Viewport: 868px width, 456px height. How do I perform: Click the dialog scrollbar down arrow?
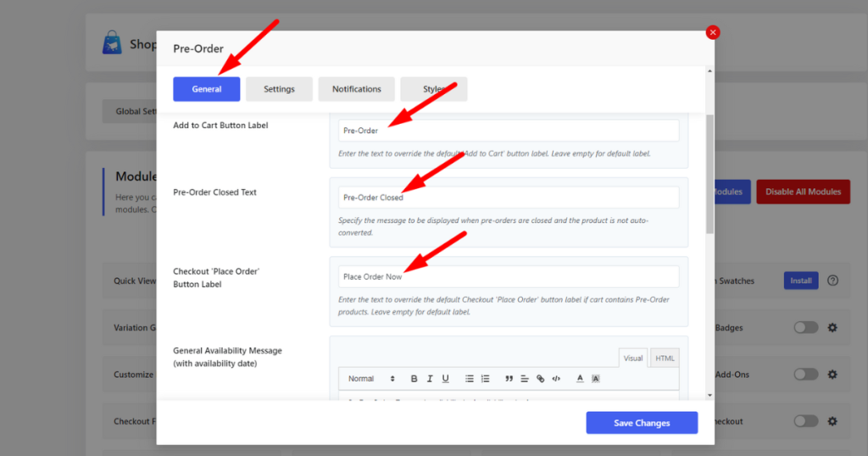[x=709, y=395]
